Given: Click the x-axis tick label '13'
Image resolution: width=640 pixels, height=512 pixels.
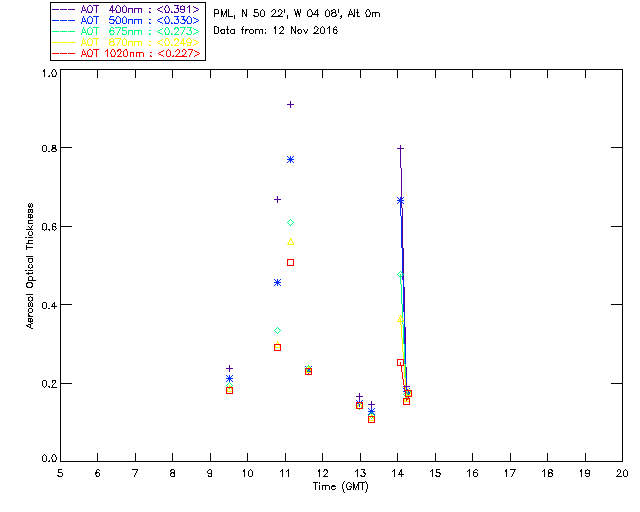Looking at the screenshot, I should pyautogui.click(x=360, y=473).
